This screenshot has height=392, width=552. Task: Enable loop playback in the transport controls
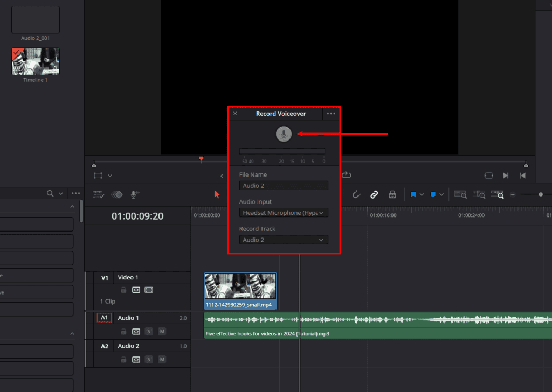(x=347, y=175)
